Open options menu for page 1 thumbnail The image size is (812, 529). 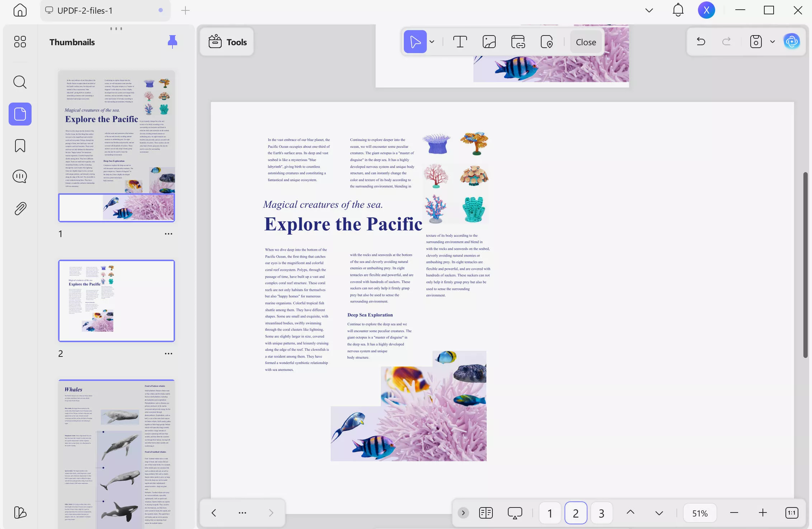[x=168, y=233]
